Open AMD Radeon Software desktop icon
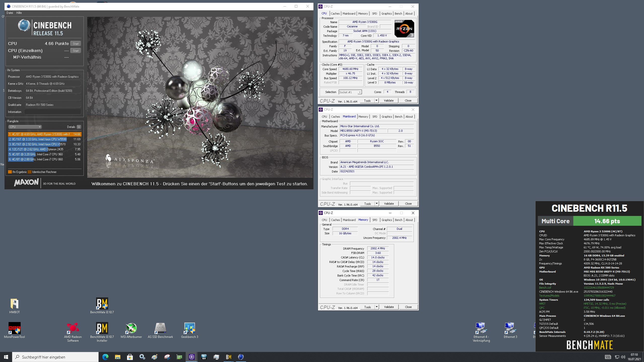The image size is (644, 362). pos(73,332)
